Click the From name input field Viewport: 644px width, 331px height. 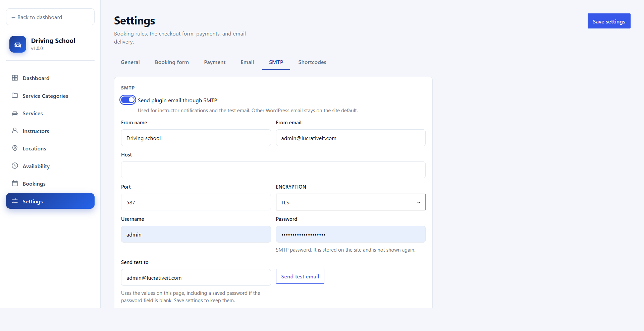click(x=196, y=138)
